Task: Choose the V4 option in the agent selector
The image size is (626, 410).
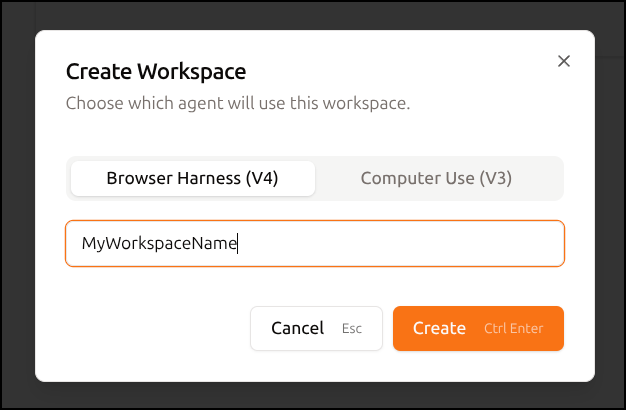Action: click(193, 178)
